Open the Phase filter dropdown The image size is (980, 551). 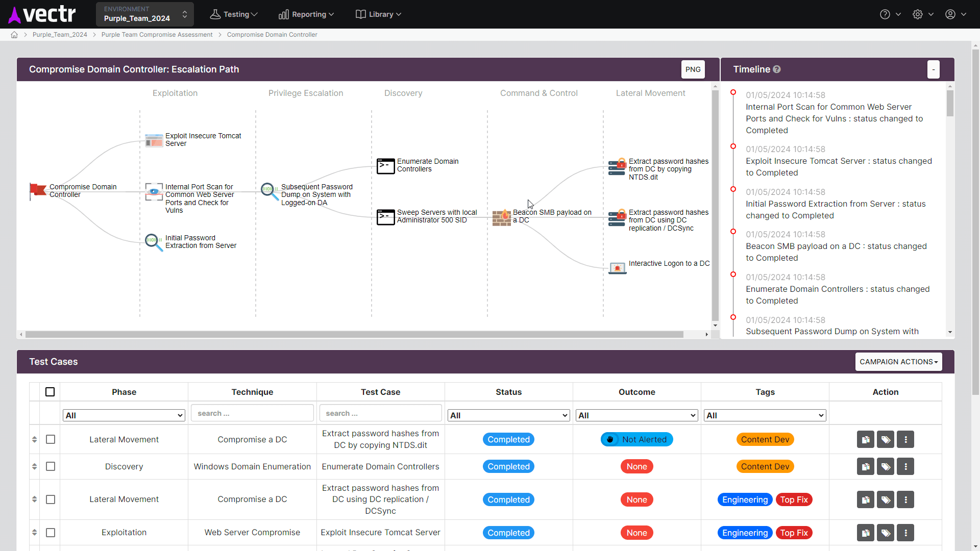click(124, 415)
